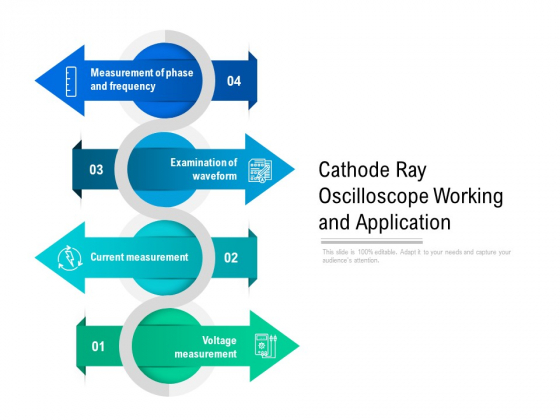Screen dimensions: 560x420
Task: Select the 'Measurement of phase and frequency' text
Action: 141,80
